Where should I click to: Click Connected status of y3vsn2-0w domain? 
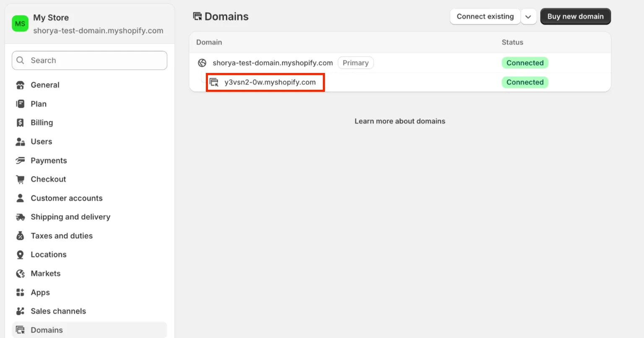525,82
